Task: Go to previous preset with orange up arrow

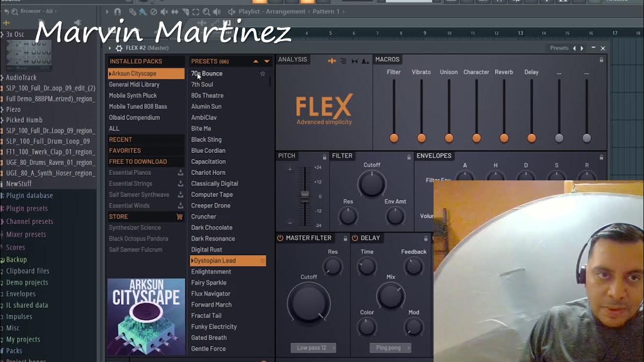Action: 256,61
